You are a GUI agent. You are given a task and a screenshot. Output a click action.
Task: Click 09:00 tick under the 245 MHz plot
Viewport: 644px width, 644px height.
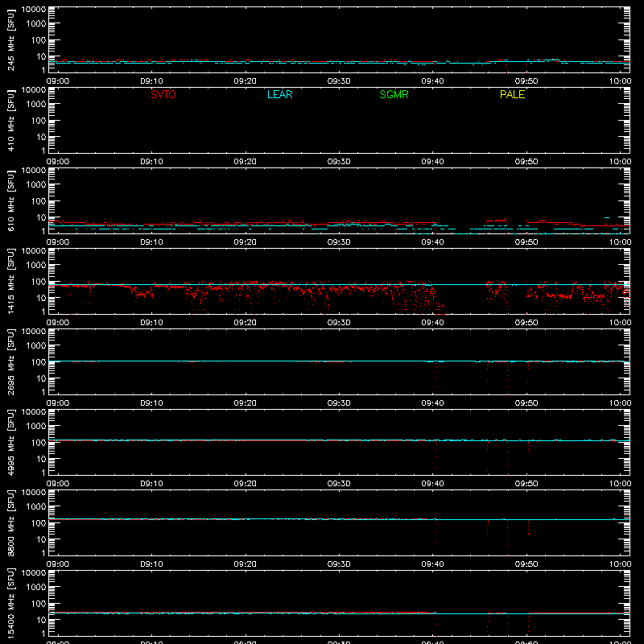pyautogui.click(x=57, y=81)
